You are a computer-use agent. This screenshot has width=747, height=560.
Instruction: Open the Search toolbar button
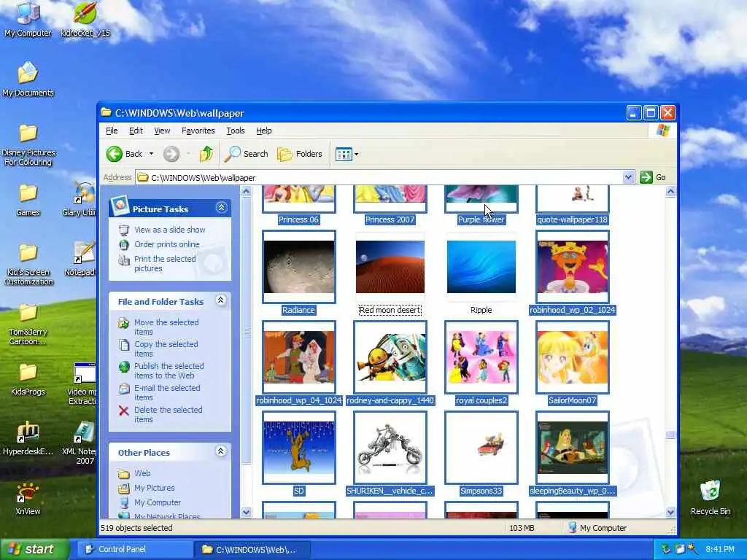pos(247,154)
